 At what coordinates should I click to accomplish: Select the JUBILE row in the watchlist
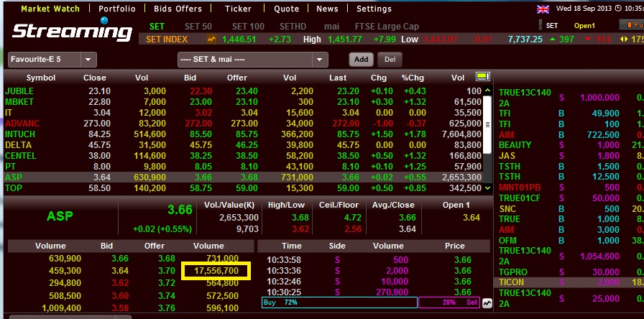243,91
